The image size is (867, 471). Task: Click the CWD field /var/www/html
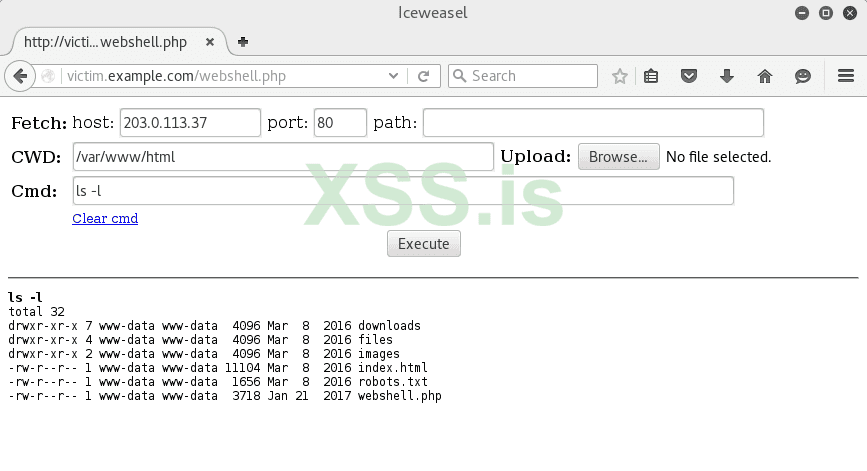tap(283, 157)
